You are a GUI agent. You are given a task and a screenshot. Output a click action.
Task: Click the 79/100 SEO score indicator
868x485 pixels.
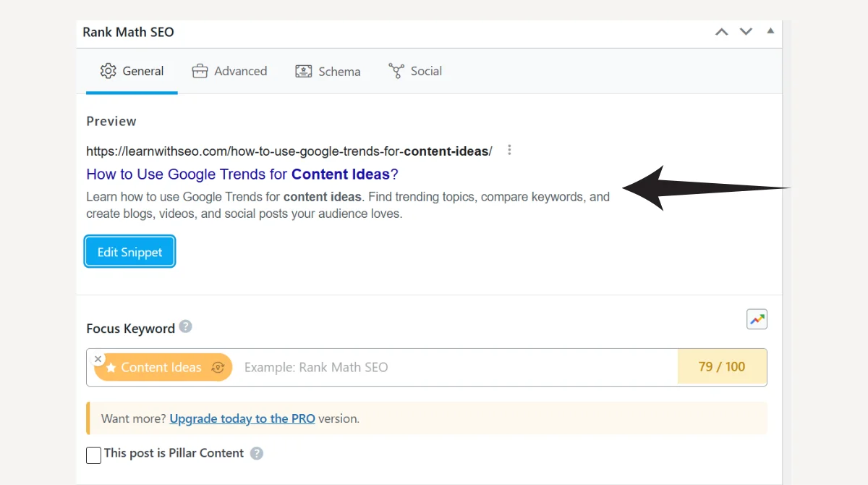721,367
